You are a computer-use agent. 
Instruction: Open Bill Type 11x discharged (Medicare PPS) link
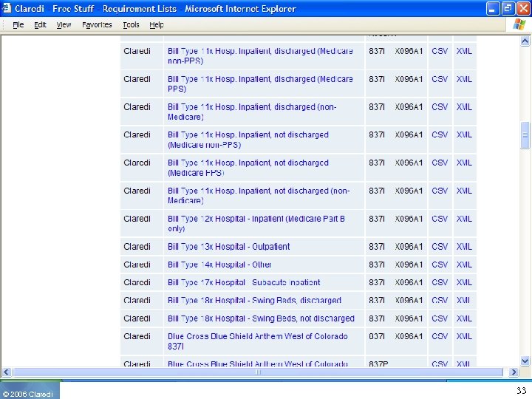pos(260,83)
